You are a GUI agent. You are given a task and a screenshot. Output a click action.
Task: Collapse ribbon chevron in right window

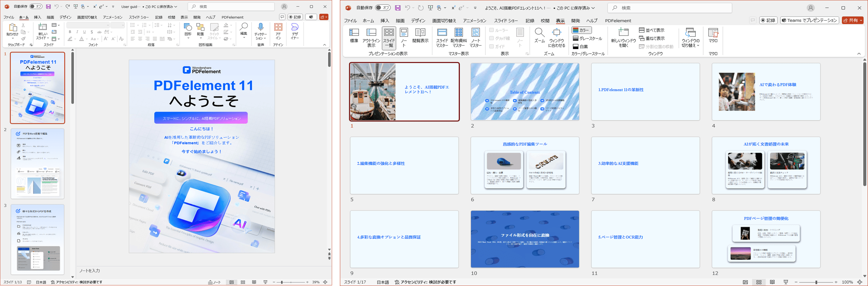pyautogui.click(x=859, y=54)
